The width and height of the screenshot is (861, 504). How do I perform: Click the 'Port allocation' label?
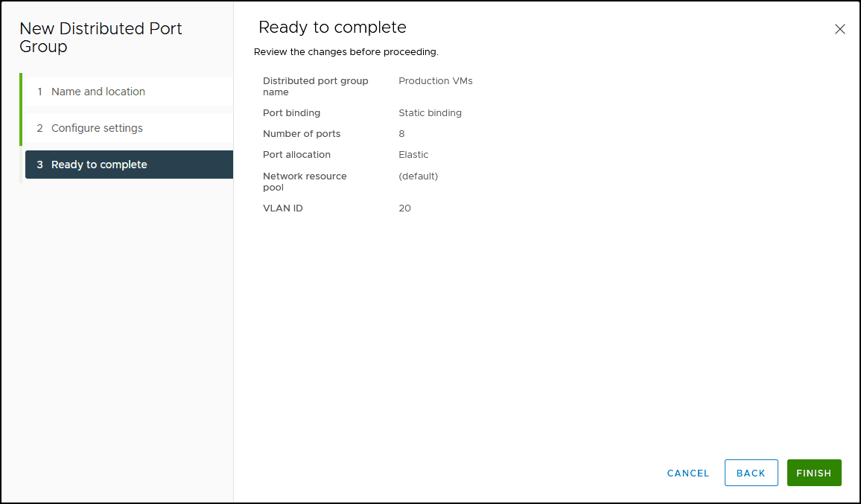tap(296, 154)
